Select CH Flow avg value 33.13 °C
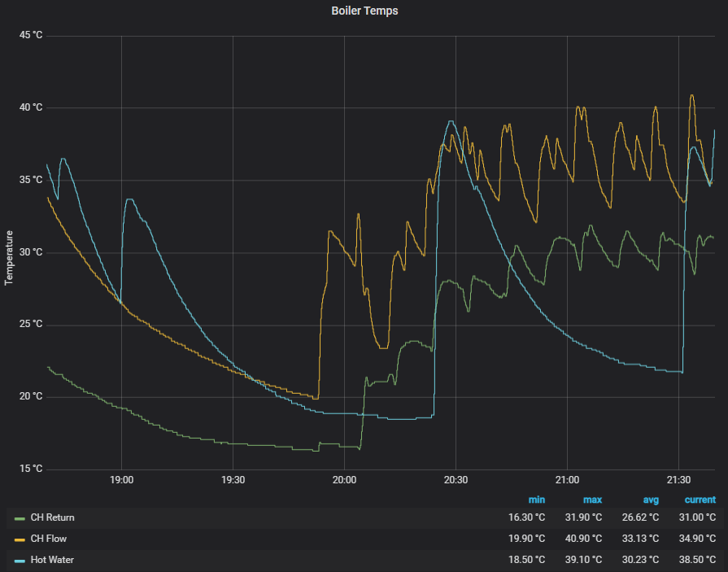This screenshot has width=728, height=572. (x=640, y=539)
